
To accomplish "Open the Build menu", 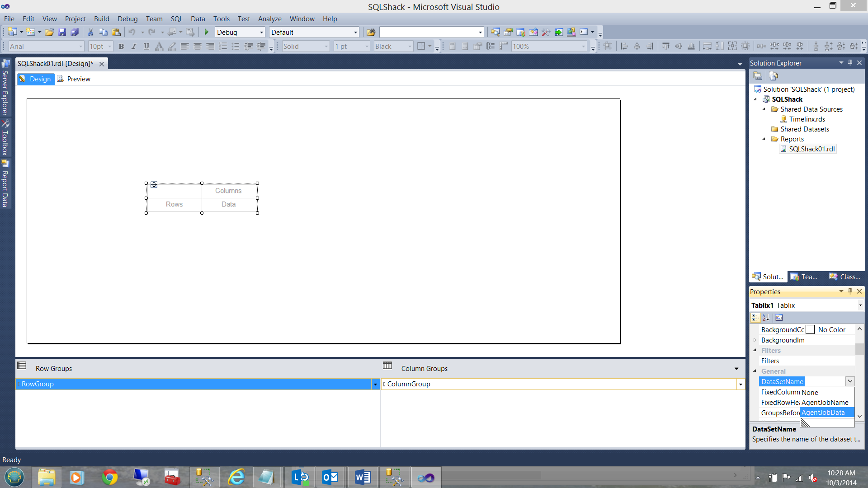I will pos(101,19).
